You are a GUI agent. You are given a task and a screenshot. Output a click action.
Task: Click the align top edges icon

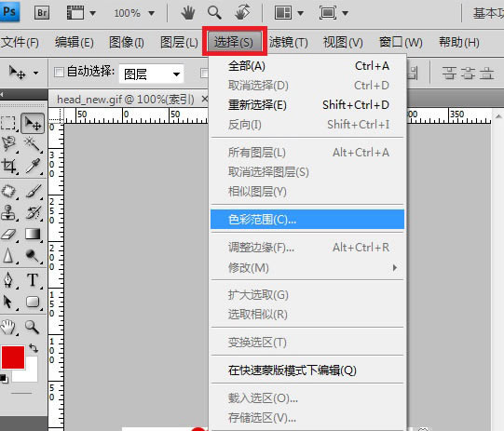pyautogui.click(x=449, y=73)
